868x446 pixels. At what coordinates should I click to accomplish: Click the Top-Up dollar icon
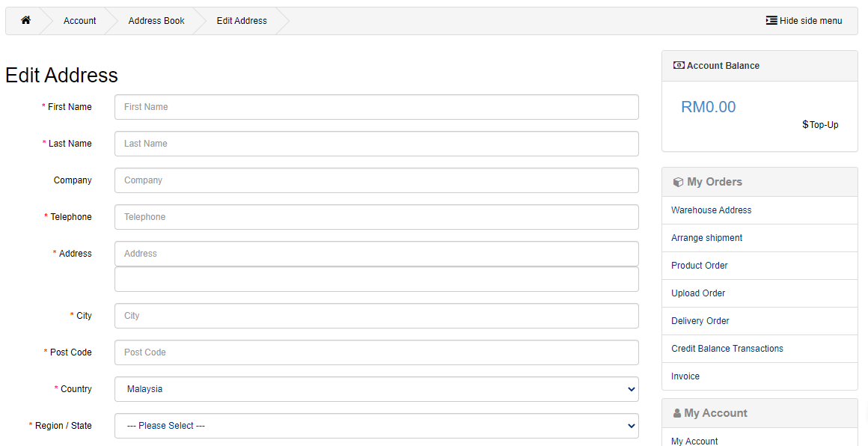[805, 125]
